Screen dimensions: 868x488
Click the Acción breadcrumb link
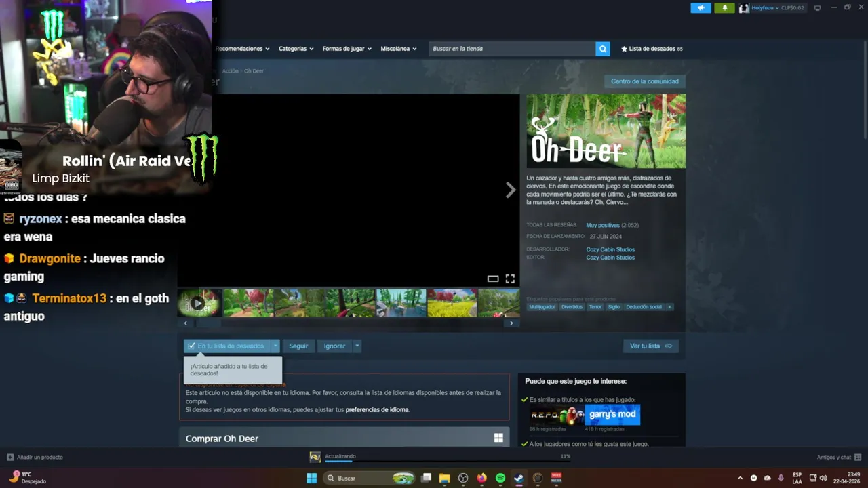(231, 70)
